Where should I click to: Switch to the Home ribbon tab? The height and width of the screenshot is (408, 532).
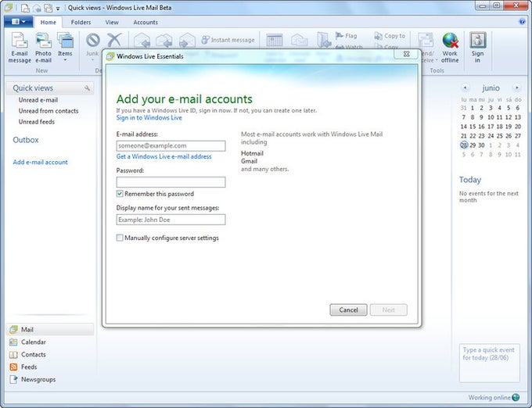coord(49,23)
